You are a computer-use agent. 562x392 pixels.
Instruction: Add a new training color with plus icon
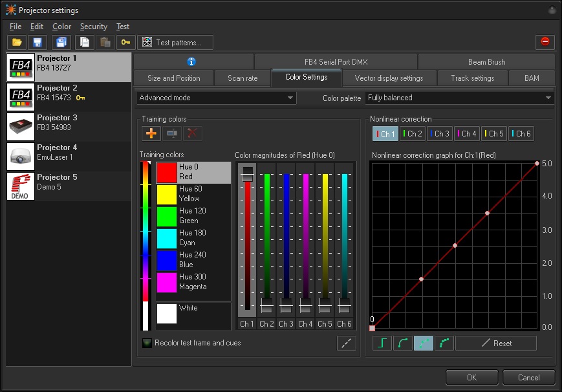tap(151, 133)
